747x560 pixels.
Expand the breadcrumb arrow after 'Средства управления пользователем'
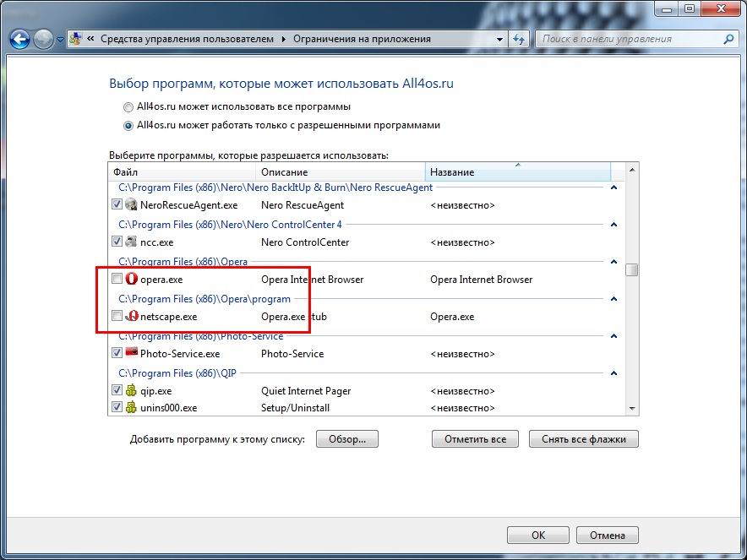coord(283,40)
